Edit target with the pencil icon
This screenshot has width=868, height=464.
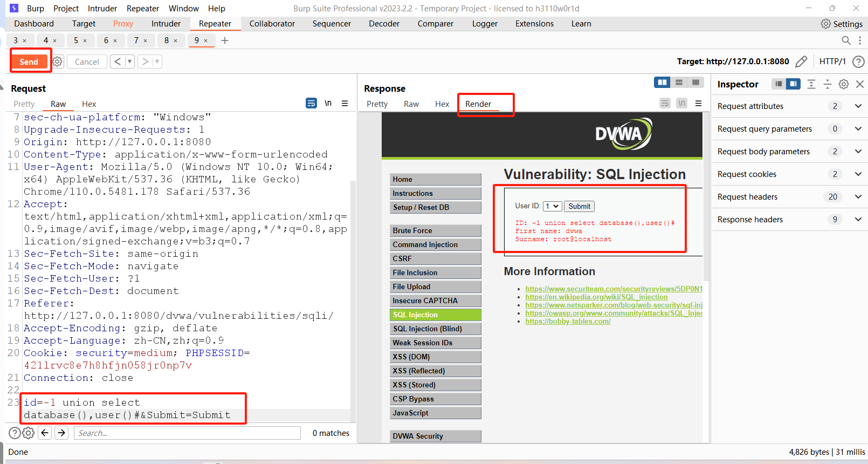click(801, 62)
